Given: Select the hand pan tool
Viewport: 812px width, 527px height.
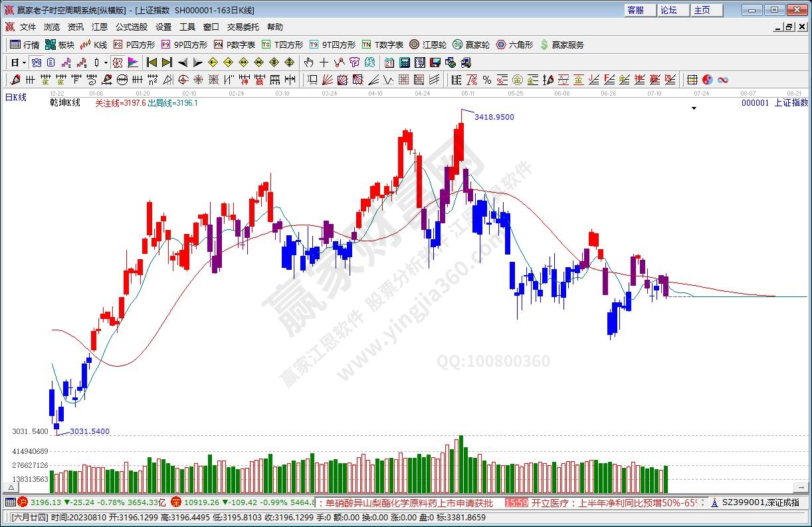Looking at the screenshot, I should pyautogui.click(x=308, y=62).
